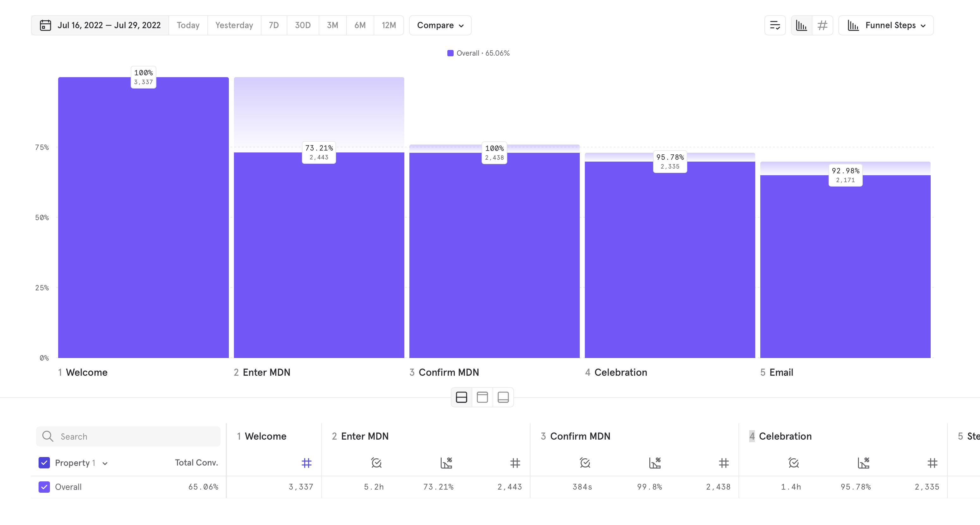Open the chart options filter icon

pyautogui.click(x=775, y=25)
